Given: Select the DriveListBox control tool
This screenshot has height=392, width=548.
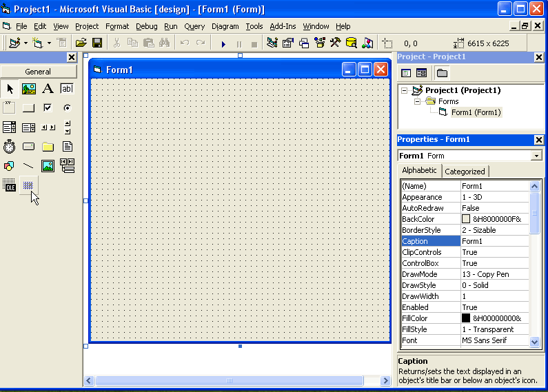Looking at the screenshot, I should click(x=29, y=147).
